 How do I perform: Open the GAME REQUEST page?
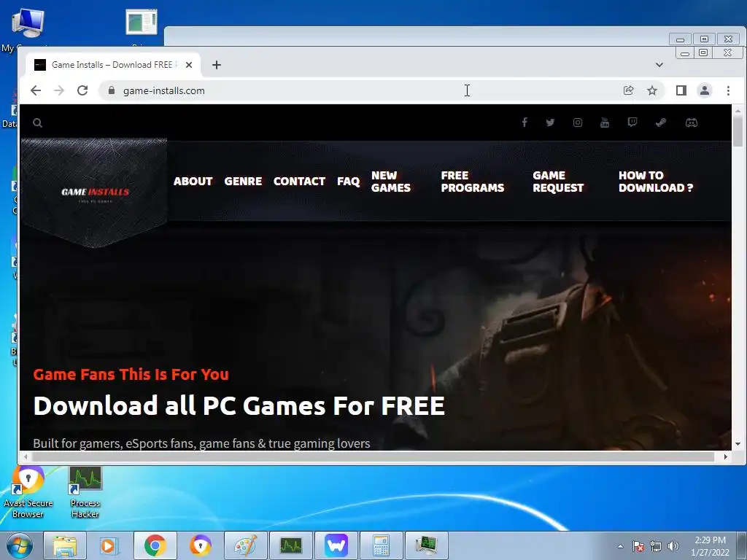558,182
